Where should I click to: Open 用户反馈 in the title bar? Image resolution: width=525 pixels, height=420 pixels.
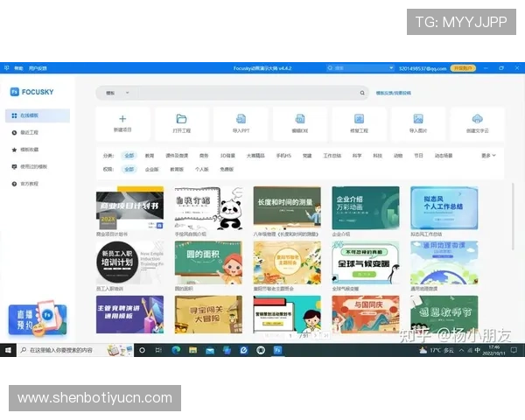pyautogui.click(x=38, y=68)
